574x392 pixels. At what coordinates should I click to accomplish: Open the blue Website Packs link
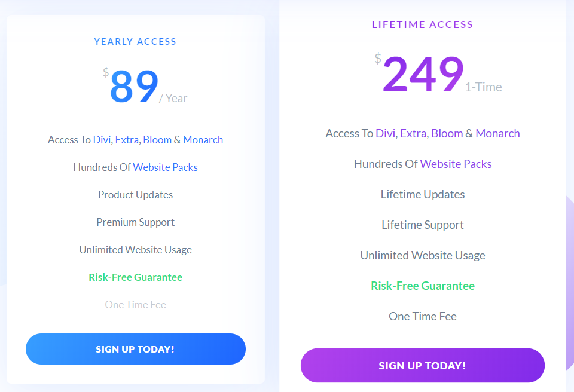[x=165, y=167]
